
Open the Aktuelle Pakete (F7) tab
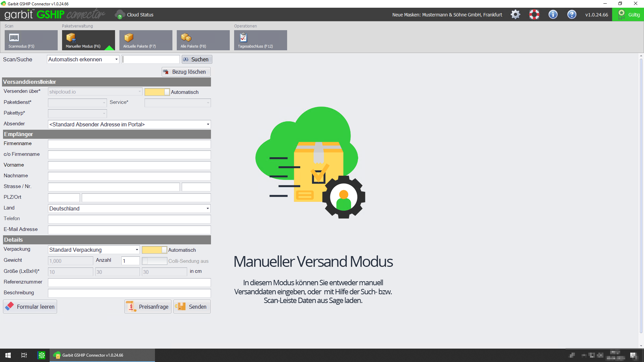pos(146,40)
